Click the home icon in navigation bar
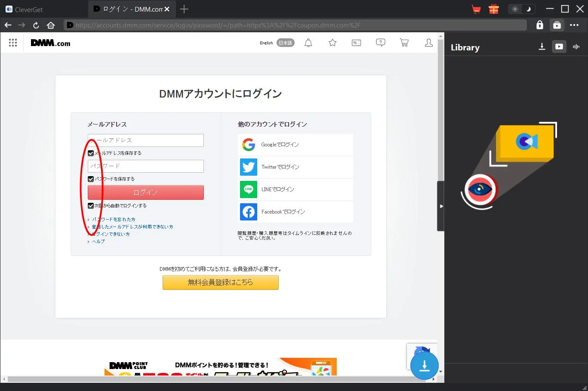The height and width of the screenshot is (391, 588). tap(51, 25)
